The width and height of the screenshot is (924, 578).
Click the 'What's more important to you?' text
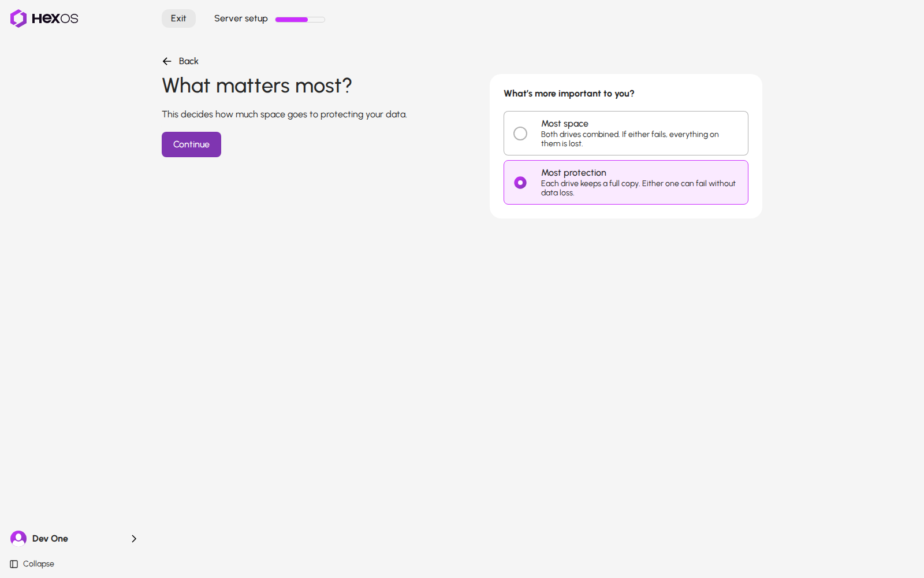pyautogui.click(x=569, y=94)
